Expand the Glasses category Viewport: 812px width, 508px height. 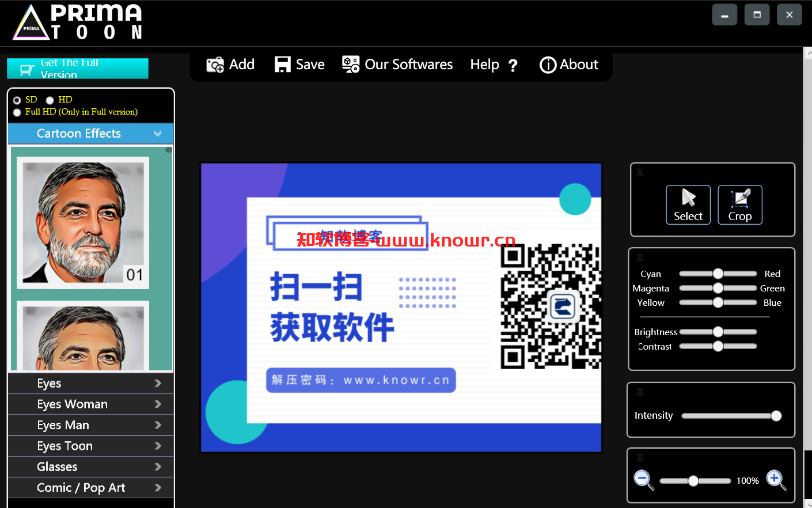tap(91, 467)
